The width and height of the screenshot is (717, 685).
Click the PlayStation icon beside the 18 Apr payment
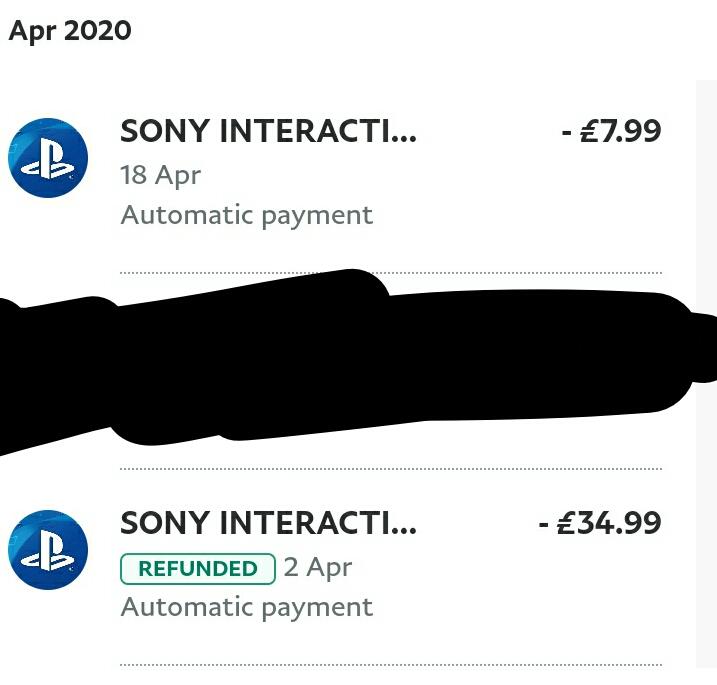click(48, 158)
